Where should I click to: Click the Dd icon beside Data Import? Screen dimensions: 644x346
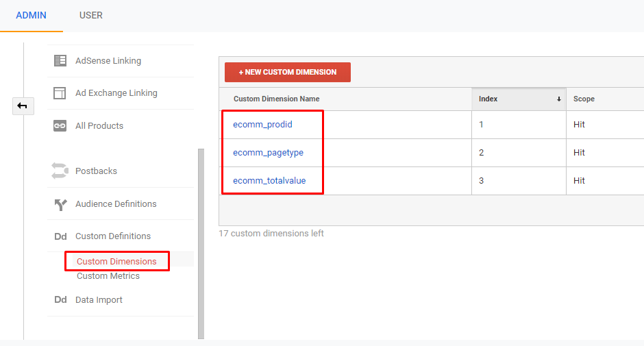[60, 299]
